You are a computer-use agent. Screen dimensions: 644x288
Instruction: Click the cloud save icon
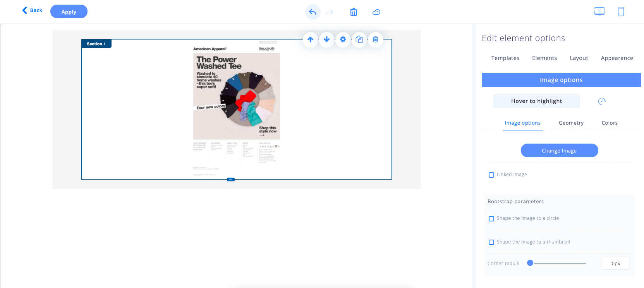click(x=376, y=12)
